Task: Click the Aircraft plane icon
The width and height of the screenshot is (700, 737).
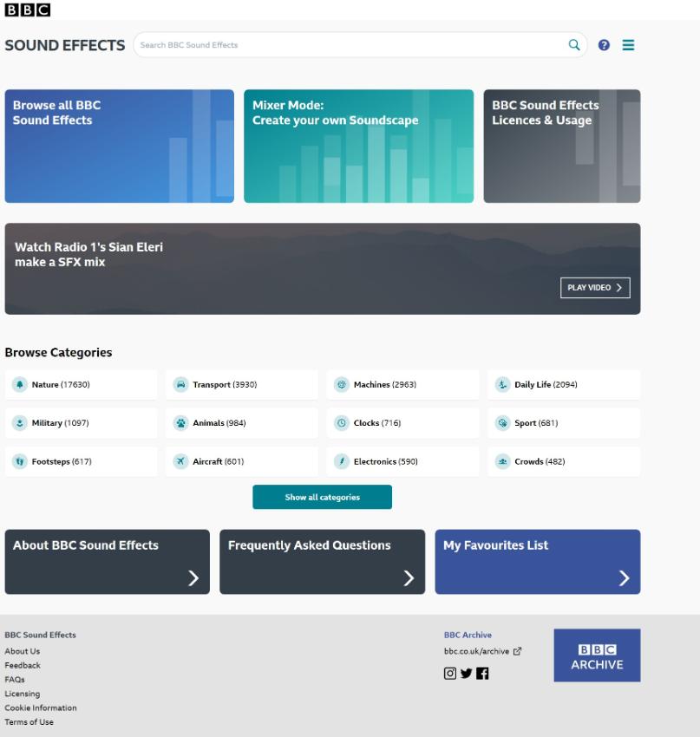Action: point(180,461)
